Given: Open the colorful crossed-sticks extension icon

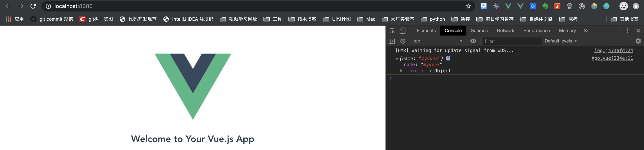Looking at the screenshot, I should (496, 6).
